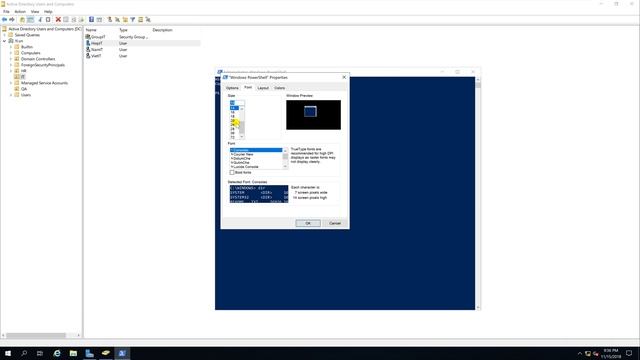This screenshot has width=640, height=360.
Task: Select the QA organizational unit in tree
Action: pyautogui.click(x=24, y=89)
